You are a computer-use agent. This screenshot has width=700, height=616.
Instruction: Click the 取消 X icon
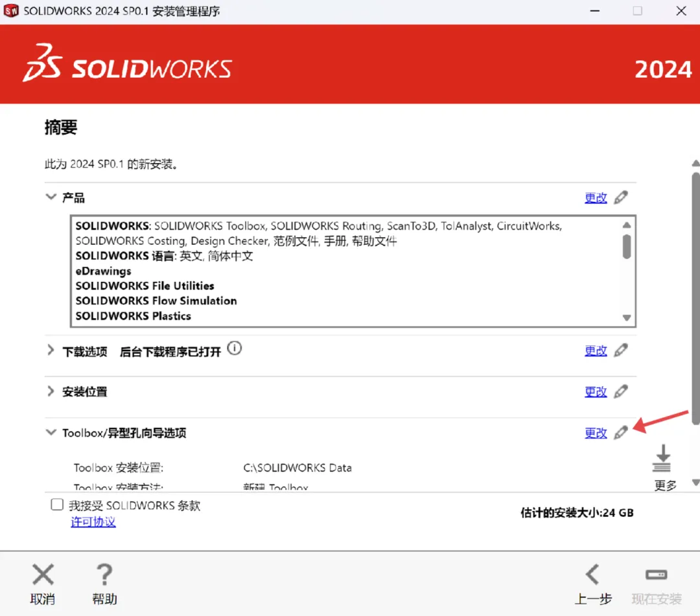pyautogui.click(x=43, y=574)
